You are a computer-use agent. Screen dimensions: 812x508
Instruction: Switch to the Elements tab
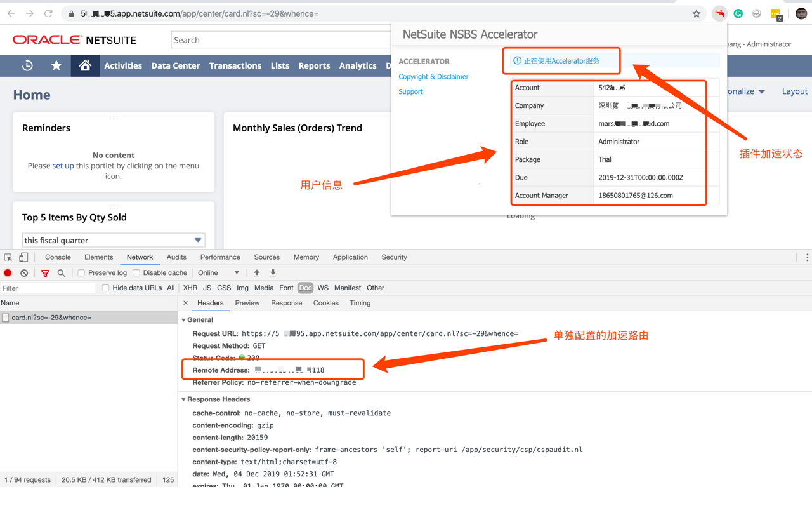(x=98, y=257)
